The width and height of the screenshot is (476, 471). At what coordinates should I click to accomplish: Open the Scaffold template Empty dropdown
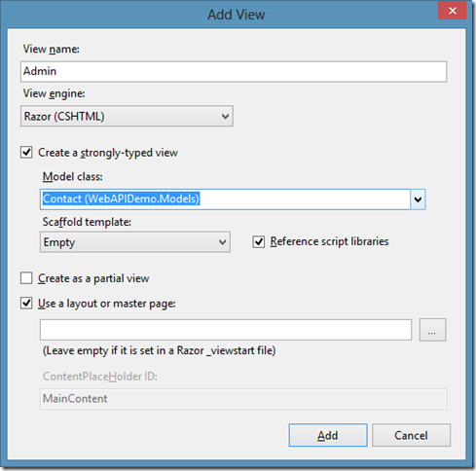[135, 242]
